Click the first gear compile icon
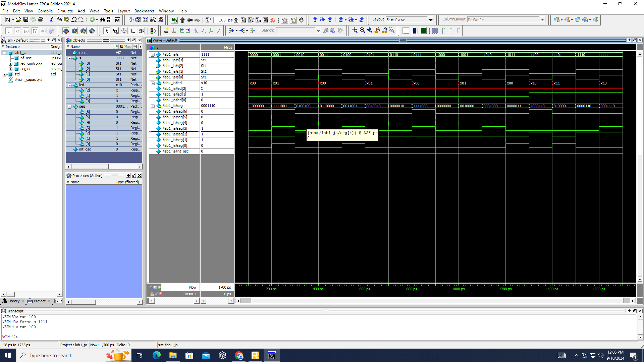This screenshot has width=644, height=362. click(x=66, y=31)
